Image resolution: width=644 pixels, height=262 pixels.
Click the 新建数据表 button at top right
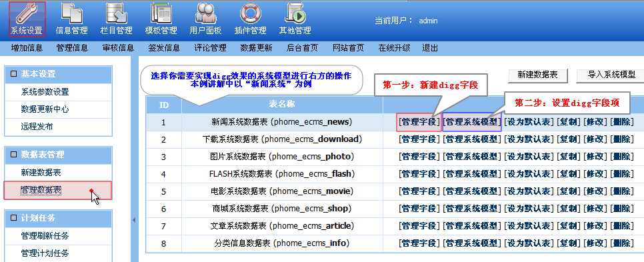(537, 75)
